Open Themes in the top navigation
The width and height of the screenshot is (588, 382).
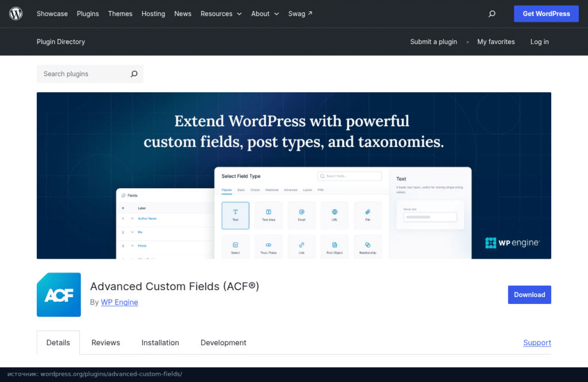coord(120,14)
